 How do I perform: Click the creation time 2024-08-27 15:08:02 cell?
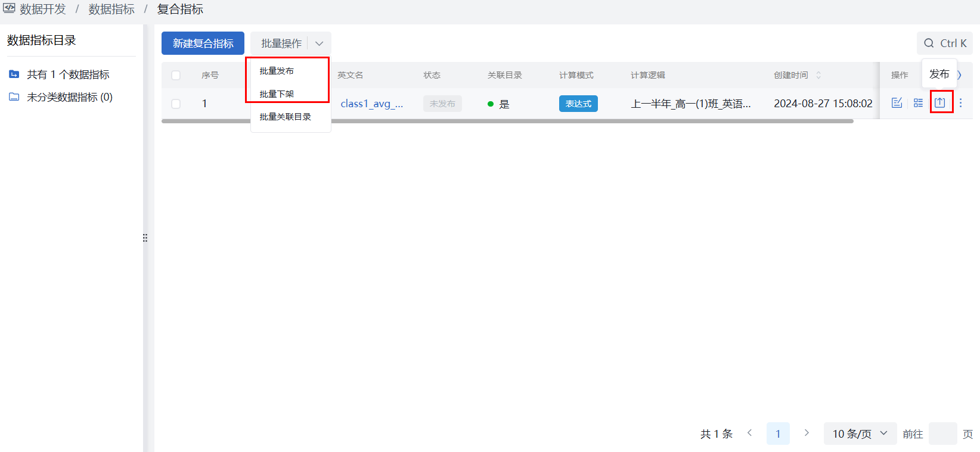823,104
